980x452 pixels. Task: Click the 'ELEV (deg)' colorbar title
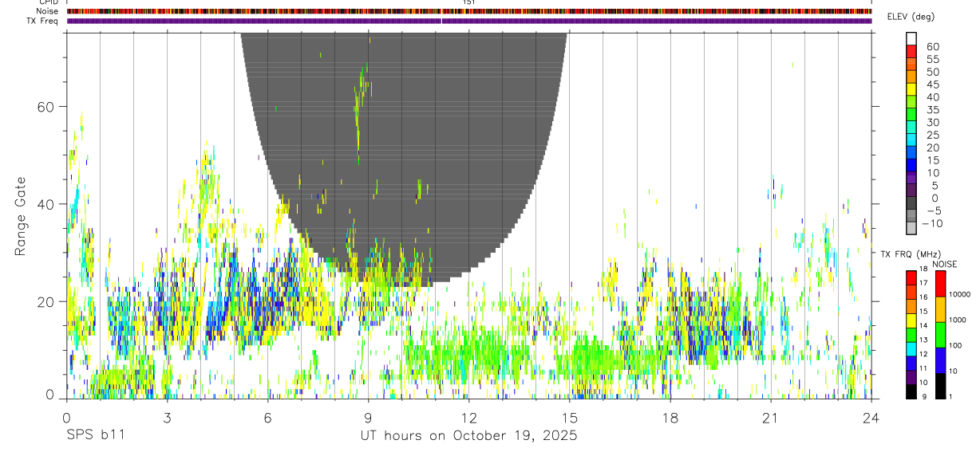[911, 17]
